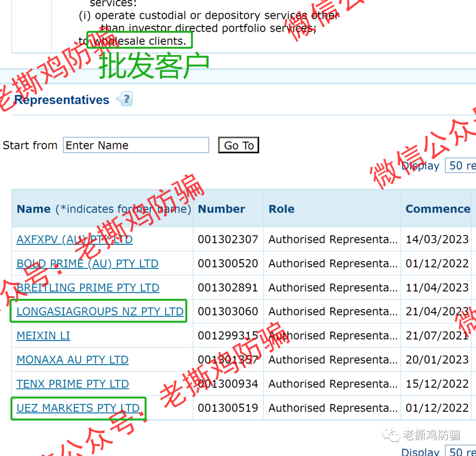Screen dimensions: 476x456
Task: Open the Representatives help question-mark icon
Action: click(x=125, y=99)
